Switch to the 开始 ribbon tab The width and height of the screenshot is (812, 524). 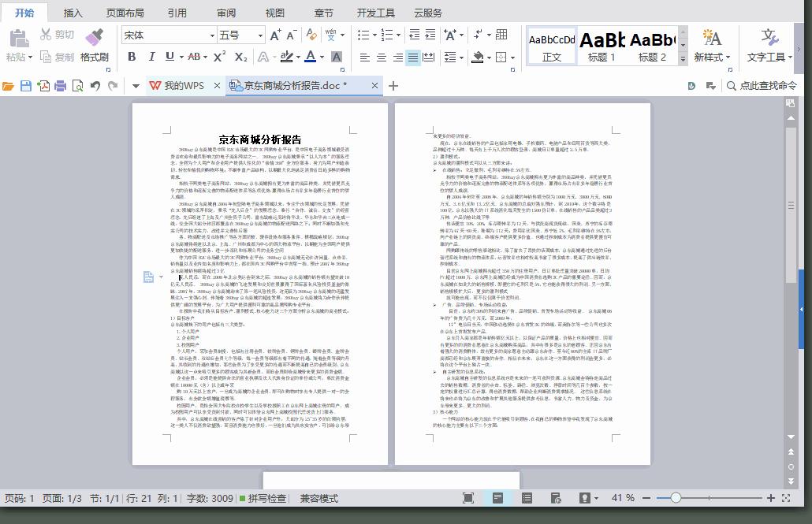click(24, 13)
